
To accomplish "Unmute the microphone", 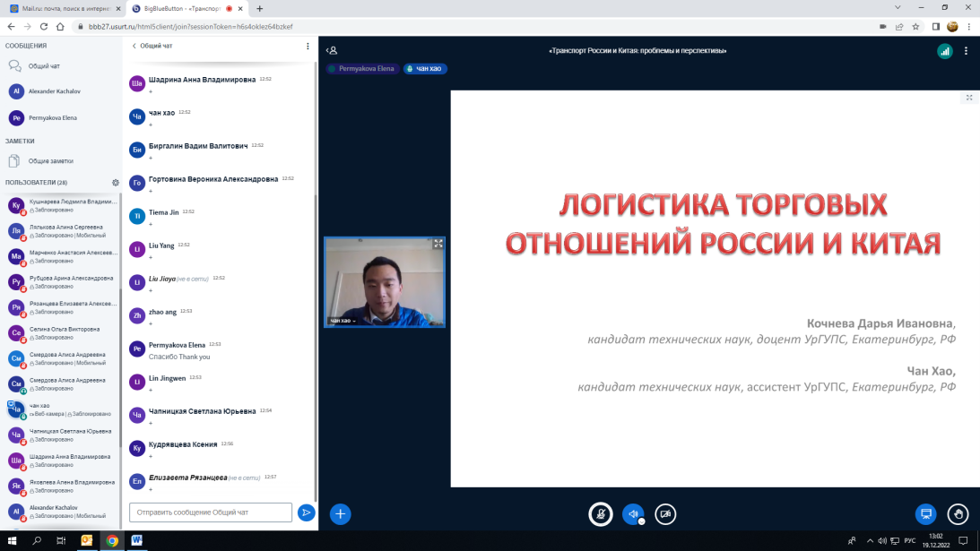I will (600, 513).
